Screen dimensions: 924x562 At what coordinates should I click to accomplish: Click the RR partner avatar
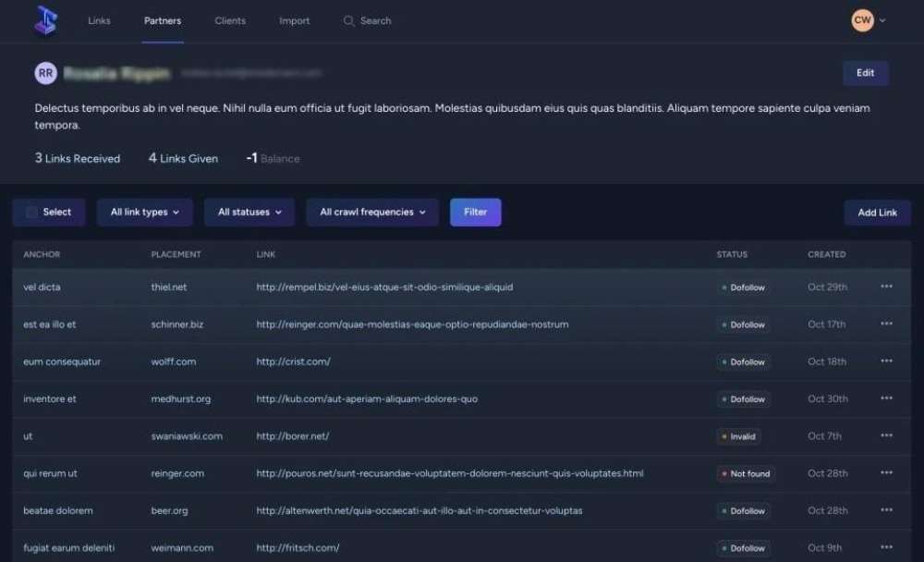(46, 73)
